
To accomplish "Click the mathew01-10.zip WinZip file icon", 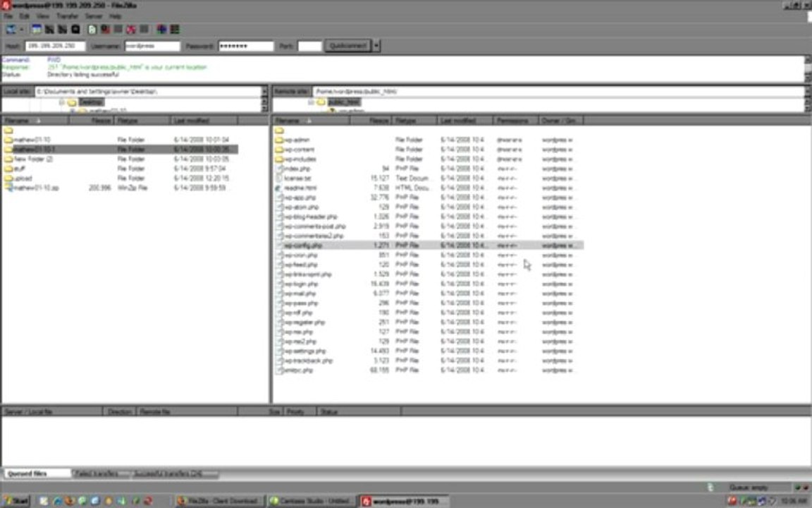I will click(x=8, y=188).
